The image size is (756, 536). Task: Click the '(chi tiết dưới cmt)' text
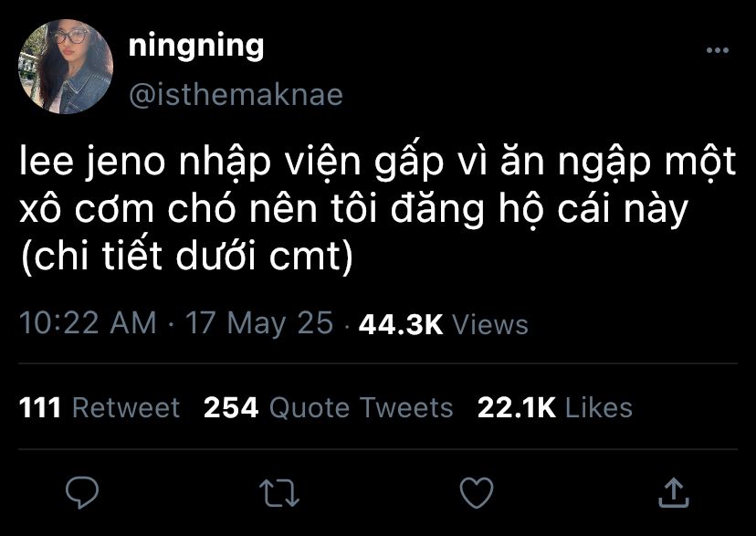(x=186, y=258)
